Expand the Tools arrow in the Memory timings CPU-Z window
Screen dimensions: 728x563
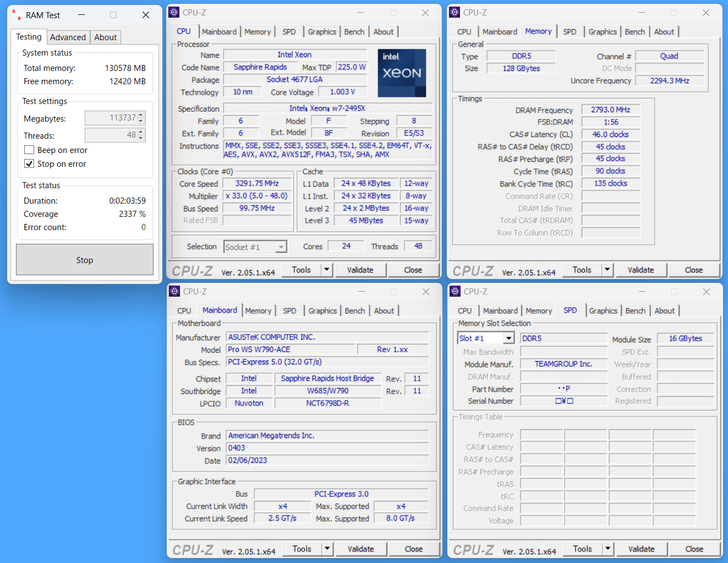click(607, 270)
